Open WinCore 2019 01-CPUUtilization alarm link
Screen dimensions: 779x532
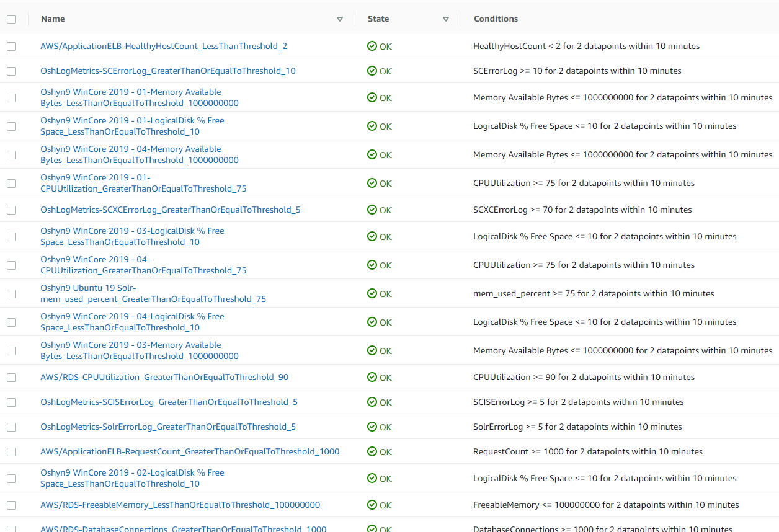[x=143, y=184]
